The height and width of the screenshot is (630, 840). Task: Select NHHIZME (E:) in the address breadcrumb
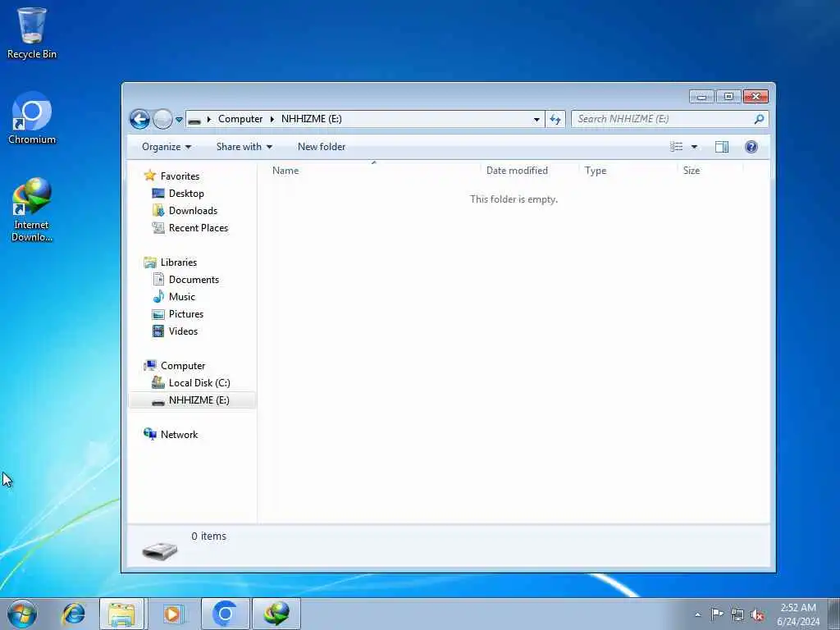click(311, 119)
